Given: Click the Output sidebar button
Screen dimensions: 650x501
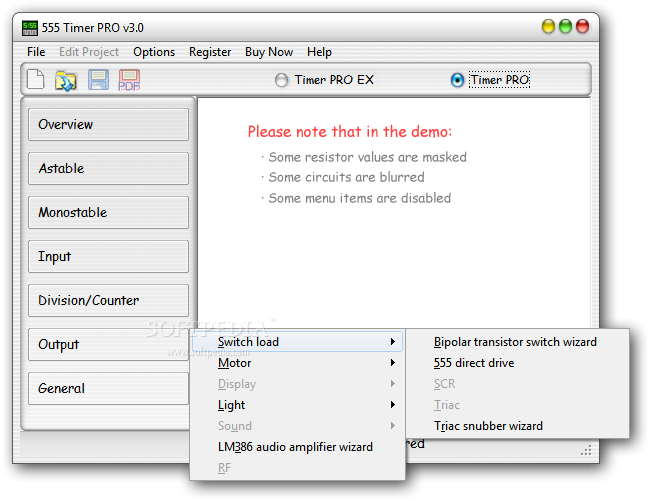Looking at the screenshot, I should (108, 344).
